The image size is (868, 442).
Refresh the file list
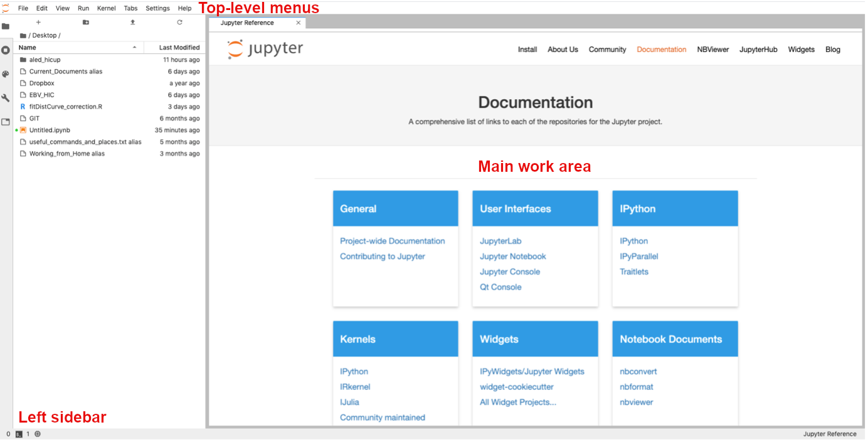click(x=179, y=23)
